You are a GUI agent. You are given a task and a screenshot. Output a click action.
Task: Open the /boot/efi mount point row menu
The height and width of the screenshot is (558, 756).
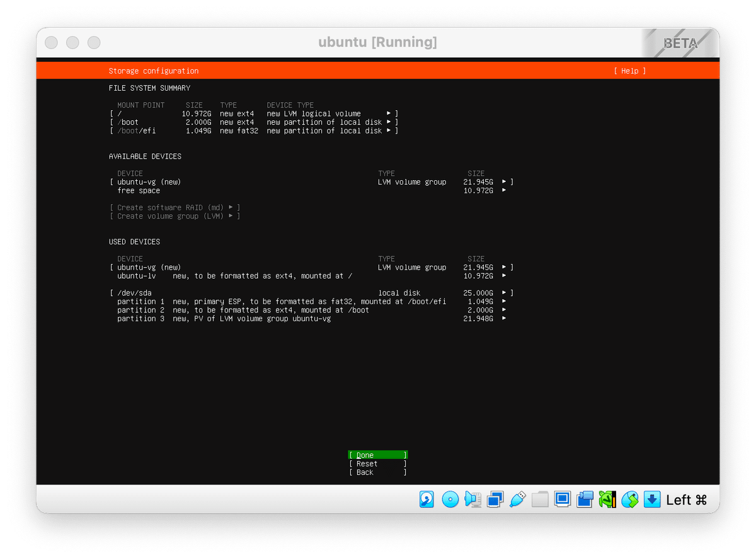click(x=254, y=131)
